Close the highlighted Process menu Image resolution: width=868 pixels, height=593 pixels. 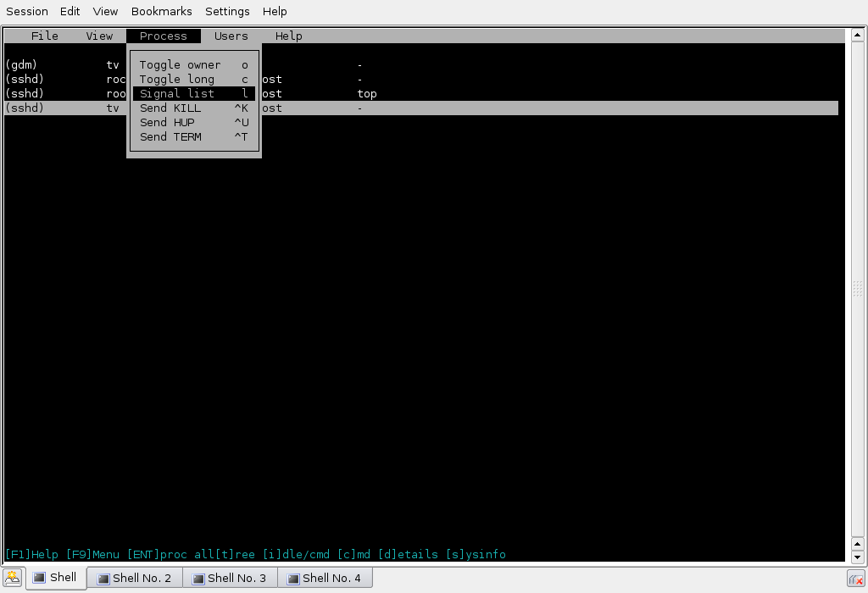tap(164, 36)
